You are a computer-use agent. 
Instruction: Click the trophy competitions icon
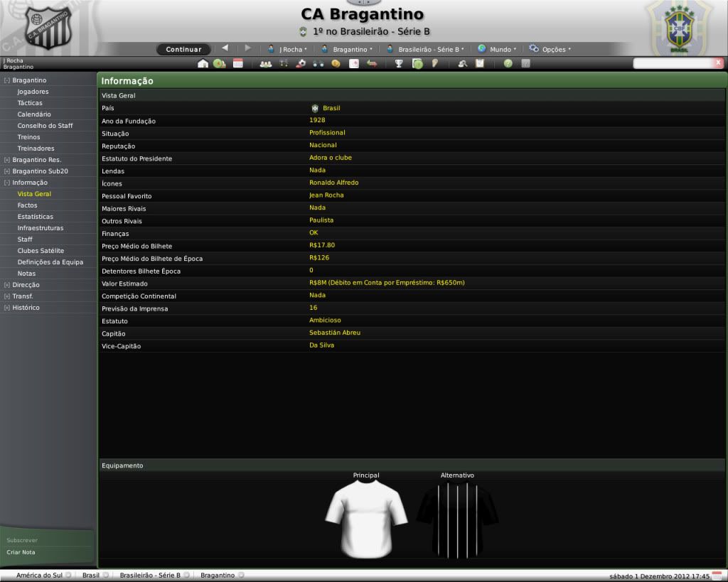coord(399,63)
